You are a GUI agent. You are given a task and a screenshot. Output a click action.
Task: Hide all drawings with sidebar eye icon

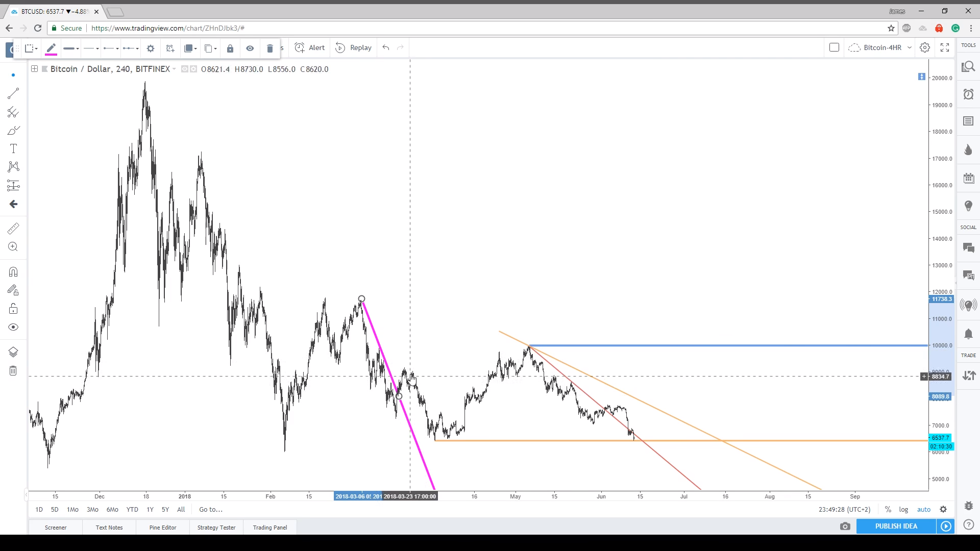coord(13,327)
